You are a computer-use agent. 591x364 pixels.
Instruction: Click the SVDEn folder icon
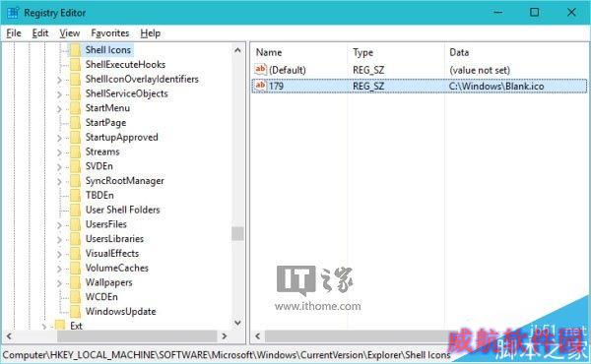(76, 166)
